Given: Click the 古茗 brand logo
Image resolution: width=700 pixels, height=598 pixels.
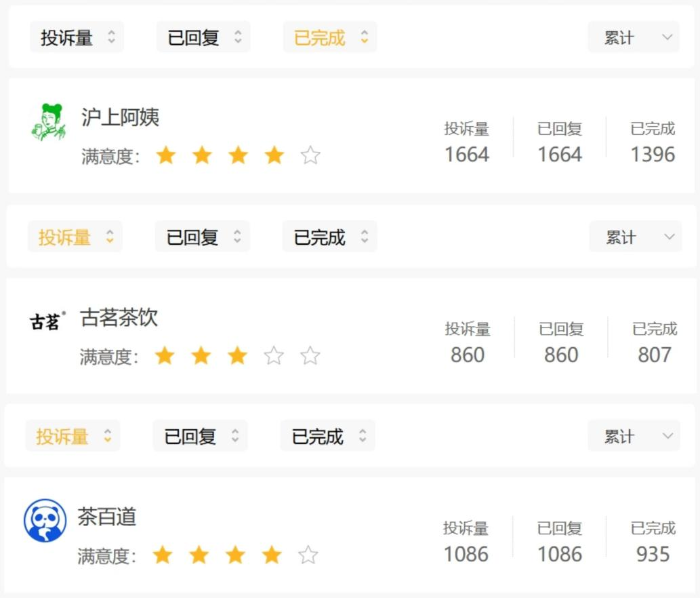Looking at the screenshot, I should pyautogui.click(x=47, y=321).
